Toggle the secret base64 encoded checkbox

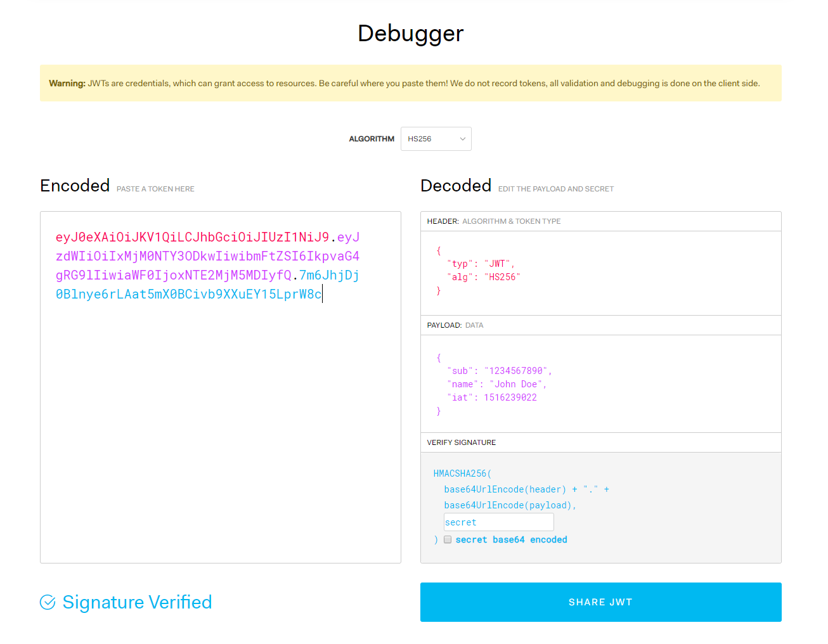[x=448, y=539]
